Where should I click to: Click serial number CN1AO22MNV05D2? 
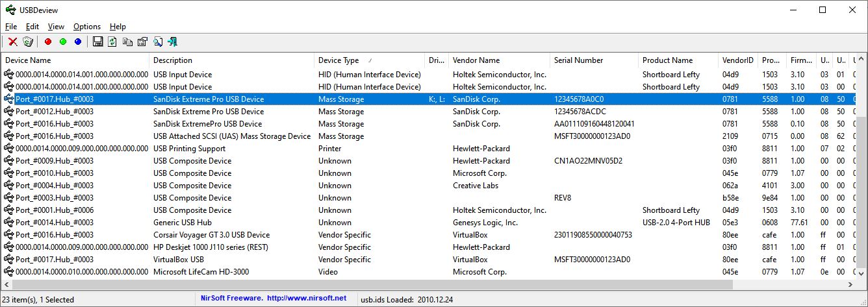(588, 161)
